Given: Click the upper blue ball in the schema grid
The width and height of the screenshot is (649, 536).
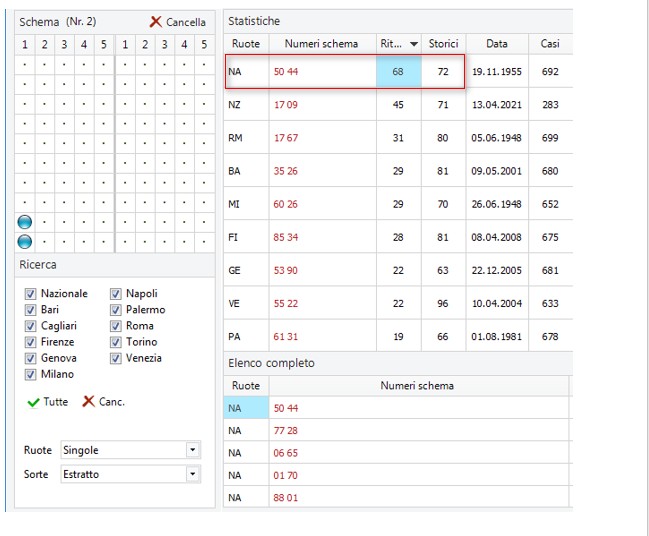Looking at the screenshot, I should (25, 222).
